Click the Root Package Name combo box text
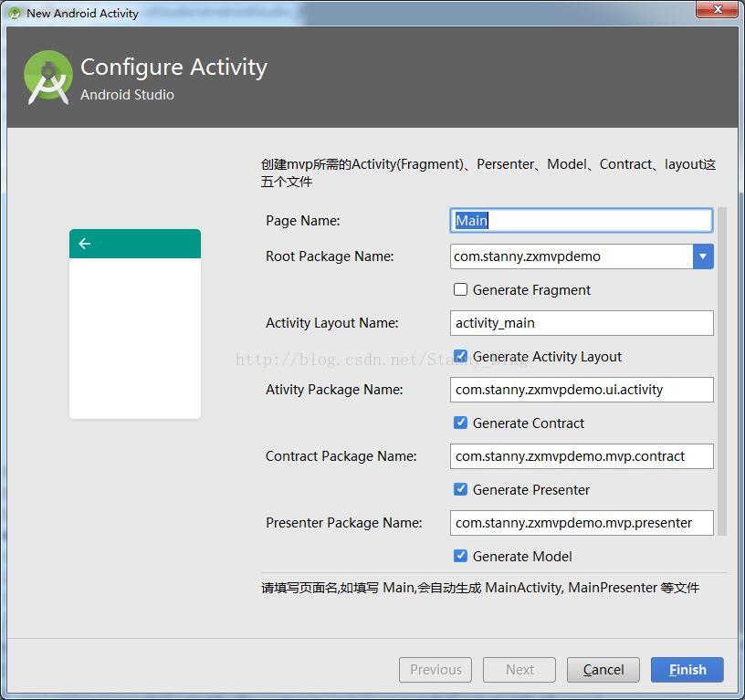The height and width of the screenshot is (700, 745). [x=572, y=256]
